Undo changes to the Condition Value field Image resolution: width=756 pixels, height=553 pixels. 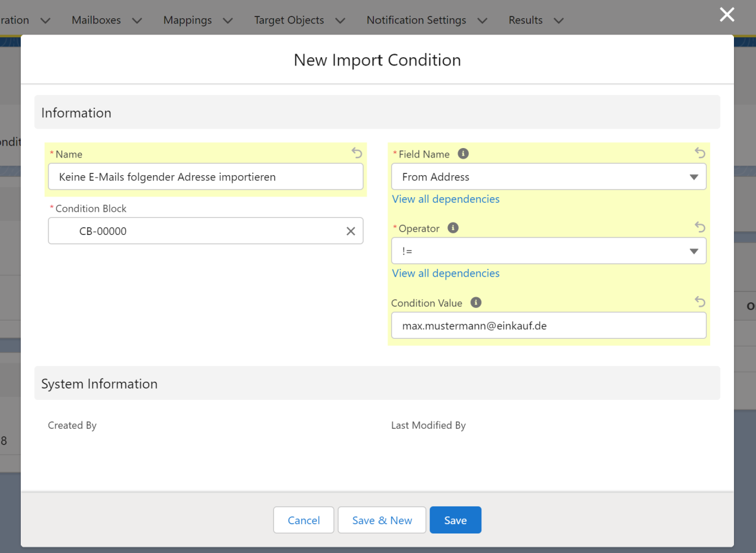pyautogui.click(x=699, y=302)
